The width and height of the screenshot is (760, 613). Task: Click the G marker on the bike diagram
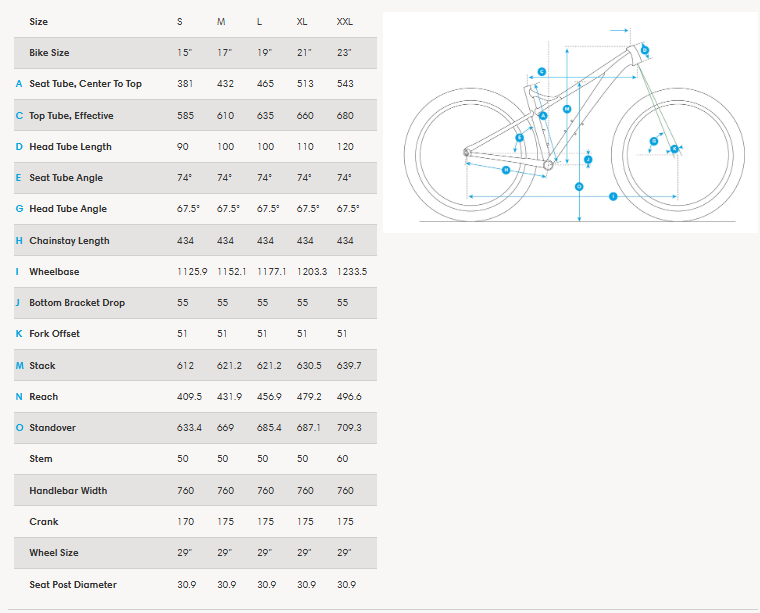(x=653, y=141)
